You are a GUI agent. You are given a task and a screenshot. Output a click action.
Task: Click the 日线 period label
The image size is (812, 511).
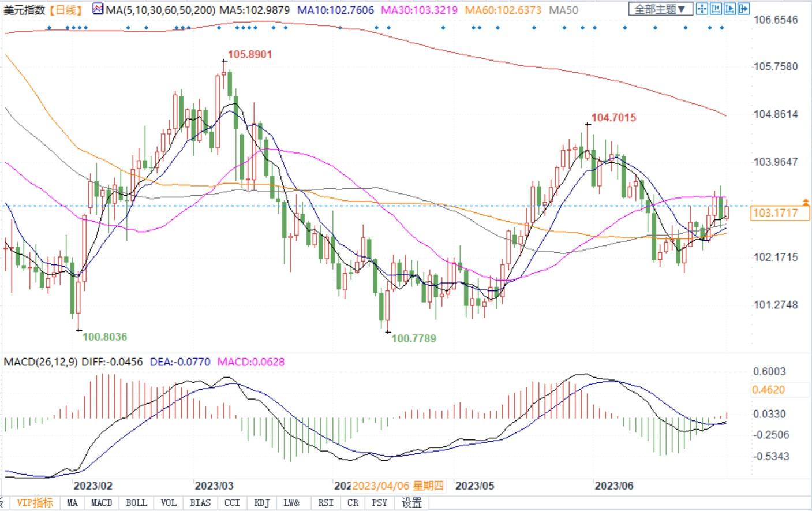pos(66,10)
